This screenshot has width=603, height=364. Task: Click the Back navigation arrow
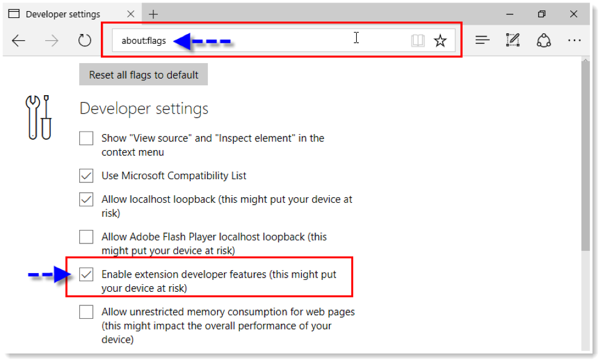coord(19,41)
